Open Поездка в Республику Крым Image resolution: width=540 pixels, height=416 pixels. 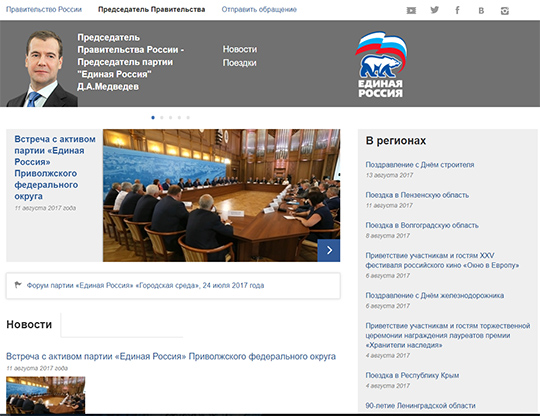pyautogui.click(x=412, y=375)
